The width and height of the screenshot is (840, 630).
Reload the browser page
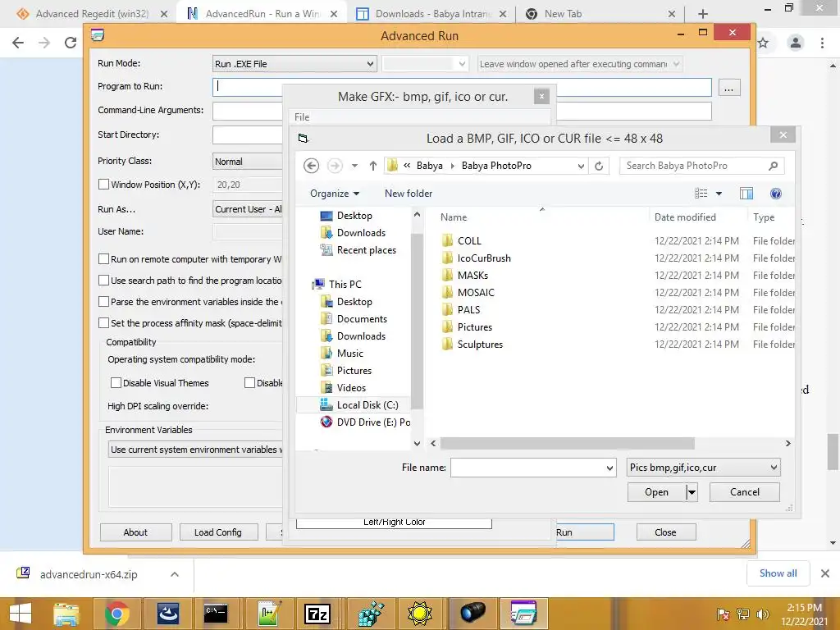71,43
